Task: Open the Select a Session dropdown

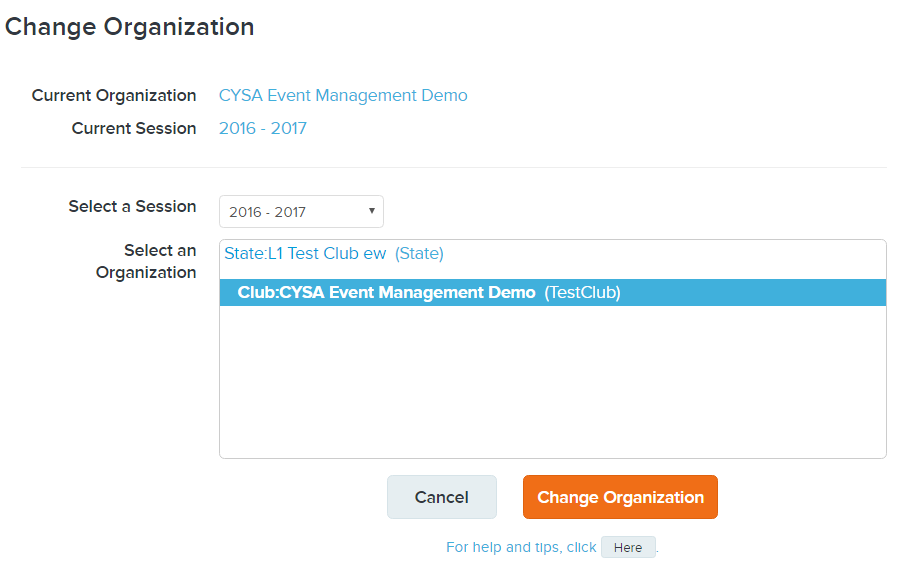Action: point(301,212)
